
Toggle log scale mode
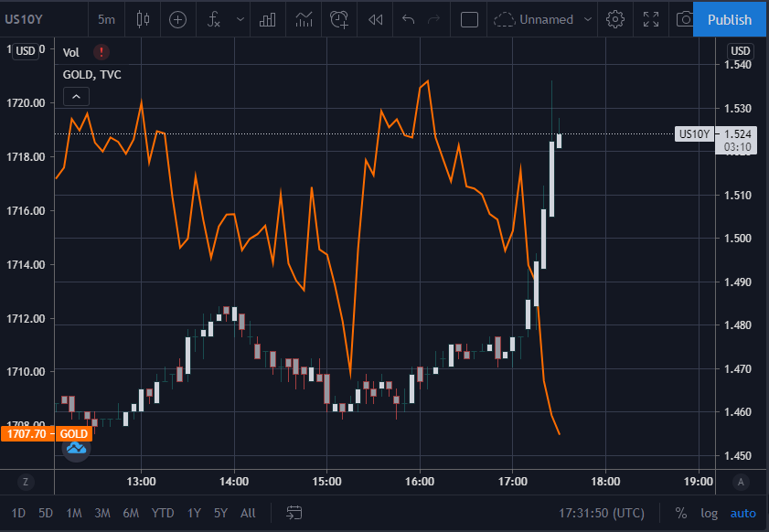tap(710, 513)
